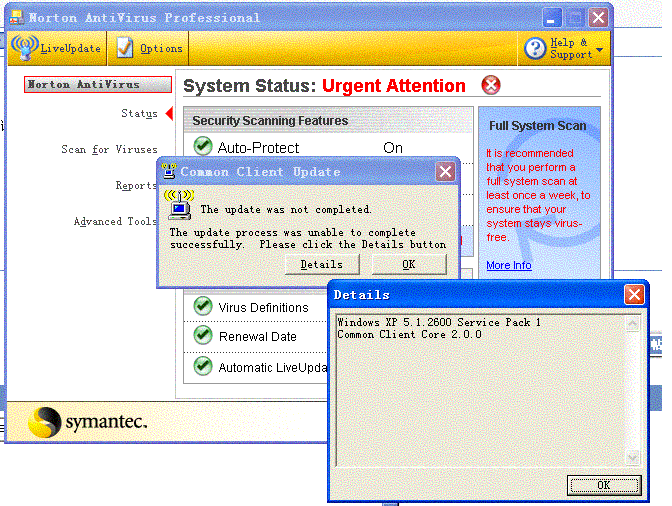Open the Options settings
The image size is (672, 506).
click(149, 48)
